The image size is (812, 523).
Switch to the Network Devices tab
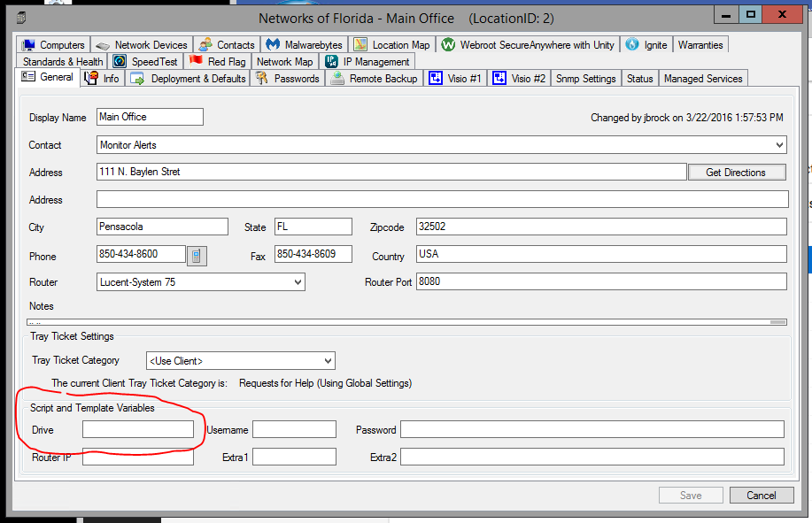pos(142,45)
